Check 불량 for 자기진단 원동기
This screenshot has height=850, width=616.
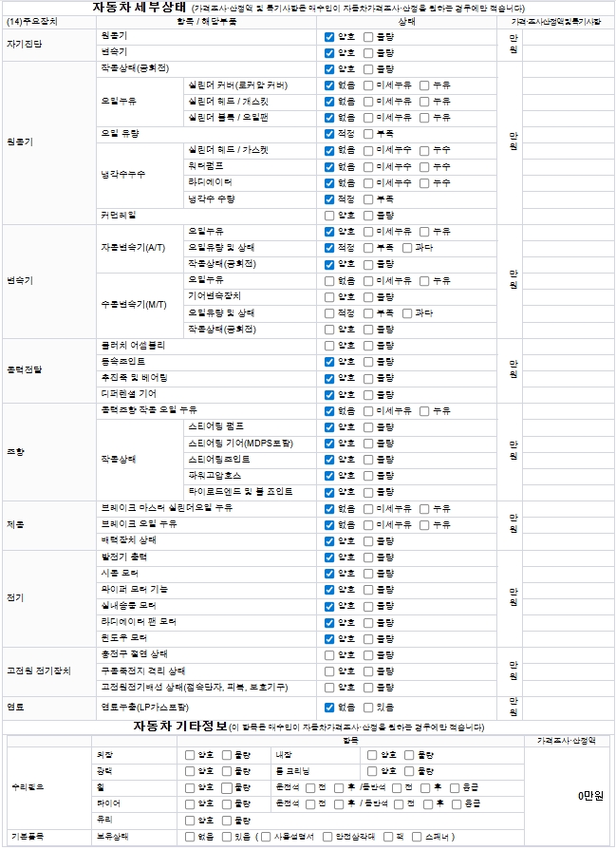[368, 37]
